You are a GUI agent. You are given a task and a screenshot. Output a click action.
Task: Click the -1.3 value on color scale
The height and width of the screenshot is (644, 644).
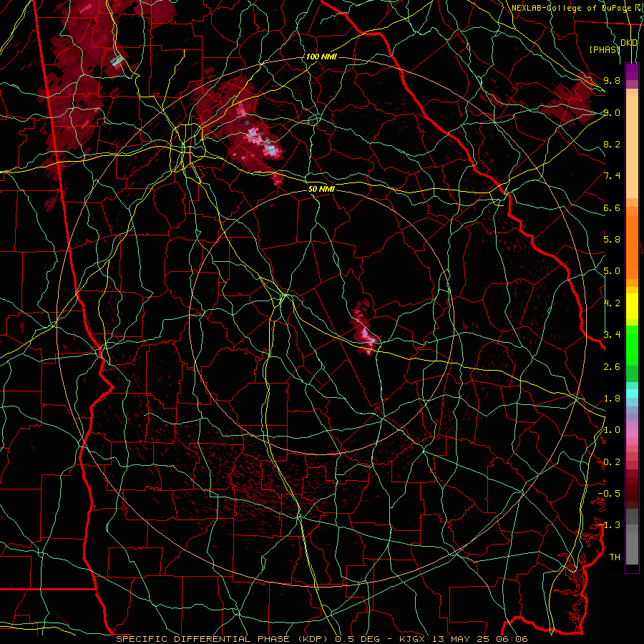609,525
